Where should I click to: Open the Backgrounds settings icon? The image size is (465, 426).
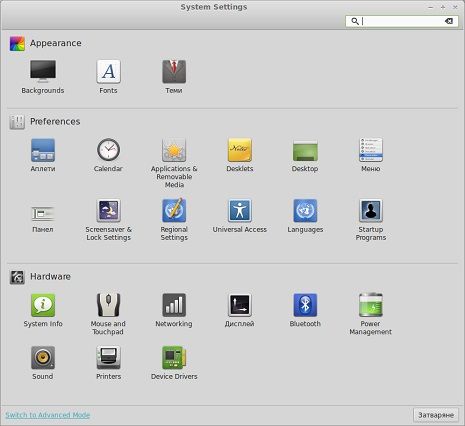[43, 71]
